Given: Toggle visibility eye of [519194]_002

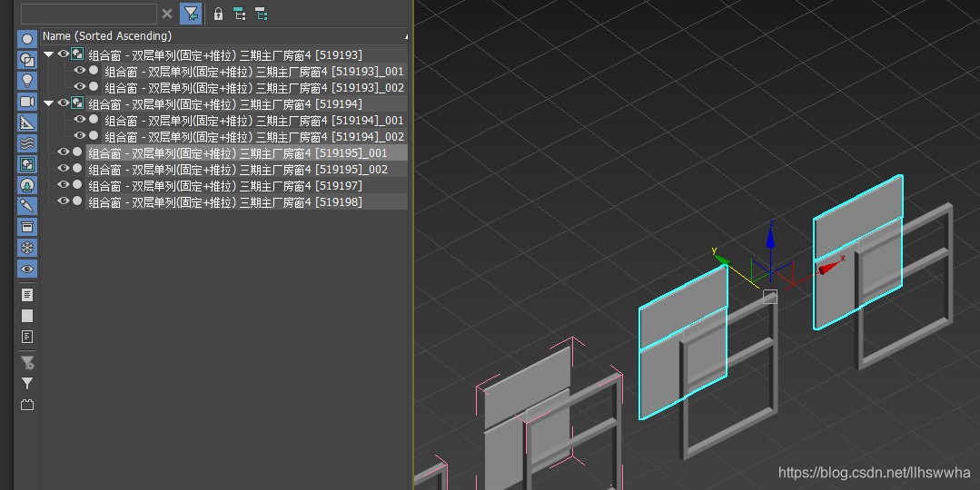Looking at the screenshot, I should (x=79, y=135).
